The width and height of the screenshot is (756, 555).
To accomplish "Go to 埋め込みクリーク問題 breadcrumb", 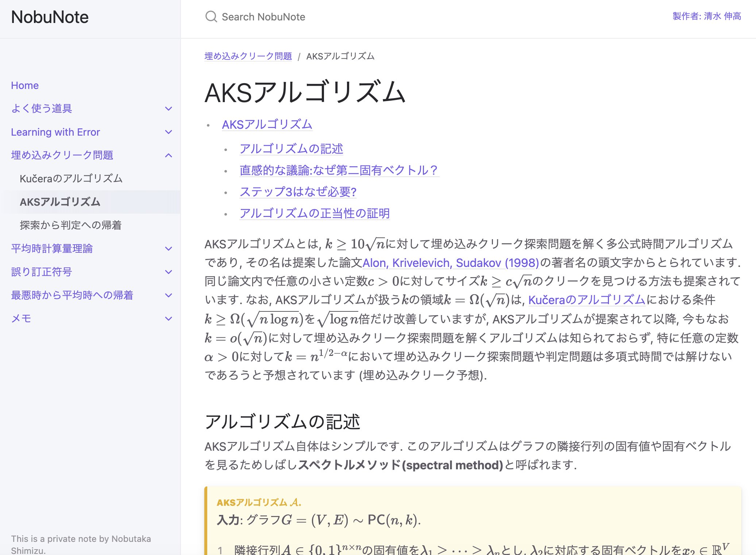I will click(248, 56).
